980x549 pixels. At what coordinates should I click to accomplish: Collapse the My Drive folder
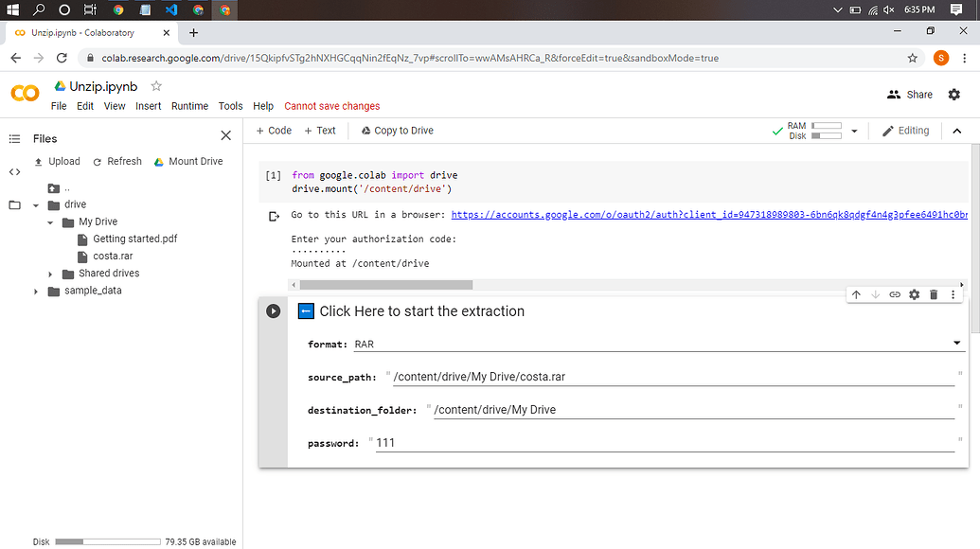(52, 221)
